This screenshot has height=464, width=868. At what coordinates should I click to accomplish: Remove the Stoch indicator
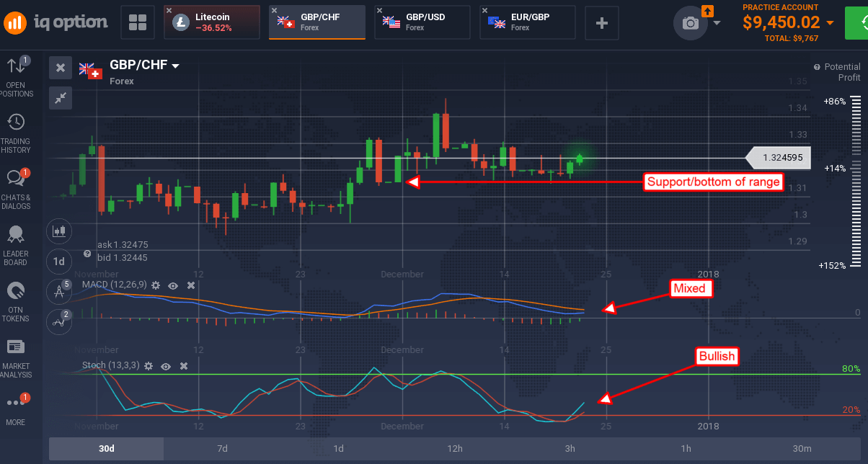184,366
